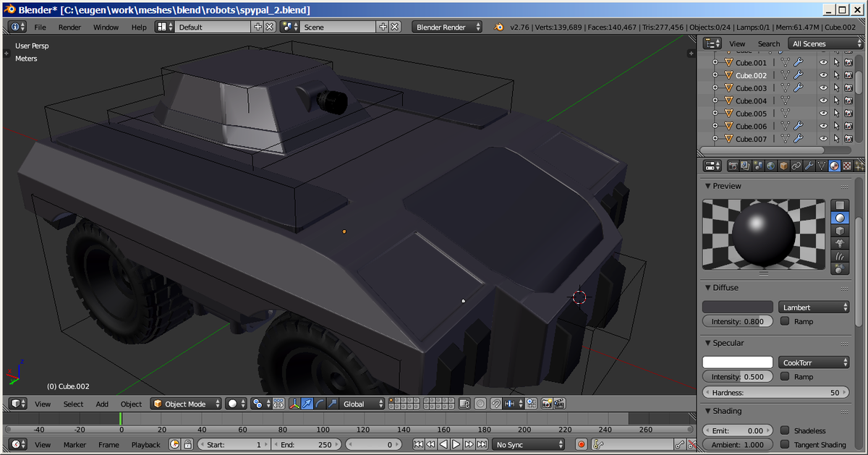
Task: Open the File menu
Action: coord(41,27)
